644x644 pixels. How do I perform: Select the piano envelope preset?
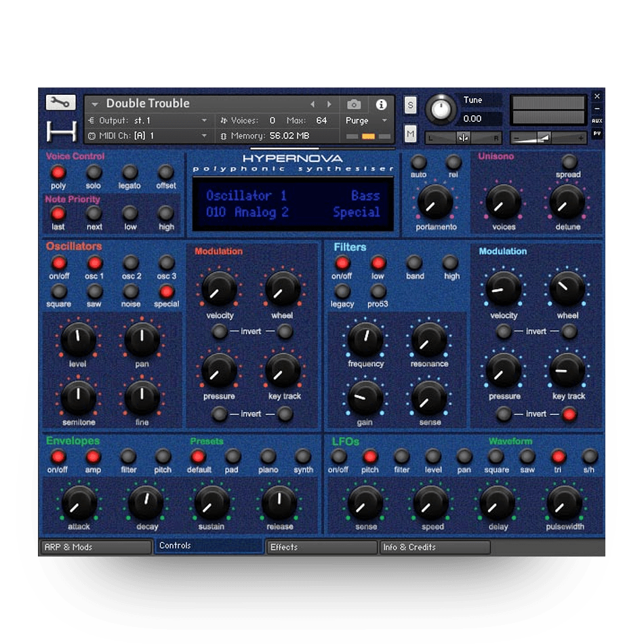268,456
